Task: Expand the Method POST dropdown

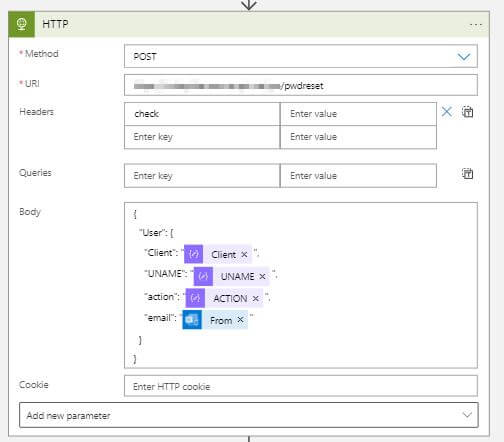Action: click(x=464, y=57)
